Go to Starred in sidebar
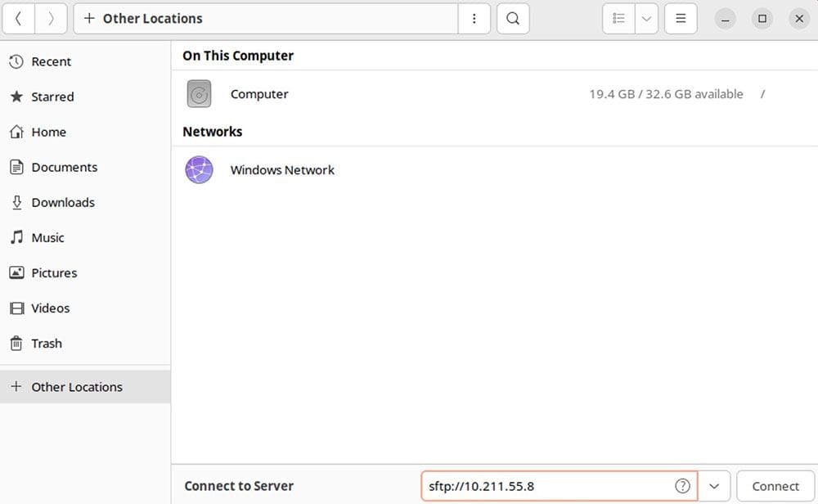 coord(52,97)
